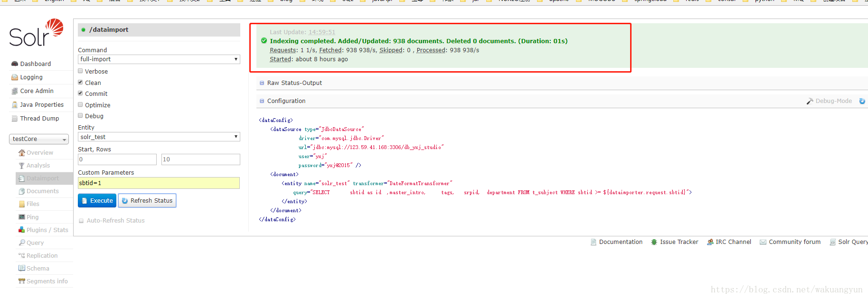Click the Start field containing 0

click(x=117, y=159)
